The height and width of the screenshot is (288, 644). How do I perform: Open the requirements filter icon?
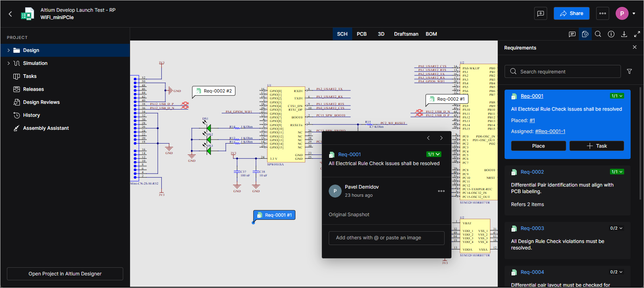tap(629, 71)
